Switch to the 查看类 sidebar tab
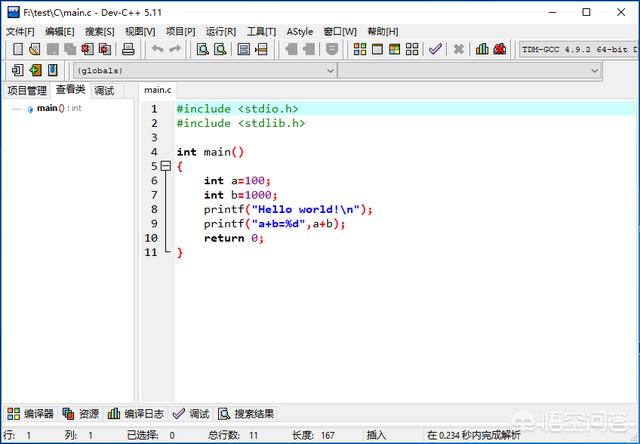The height and width of the screenshot is (444, 640). 71,90
